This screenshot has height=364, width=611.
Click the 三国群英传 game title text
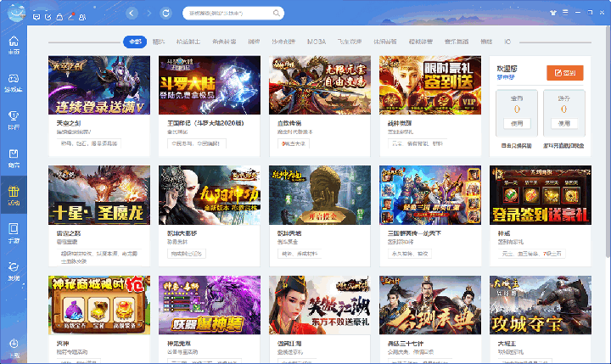[x=414, y=233]
